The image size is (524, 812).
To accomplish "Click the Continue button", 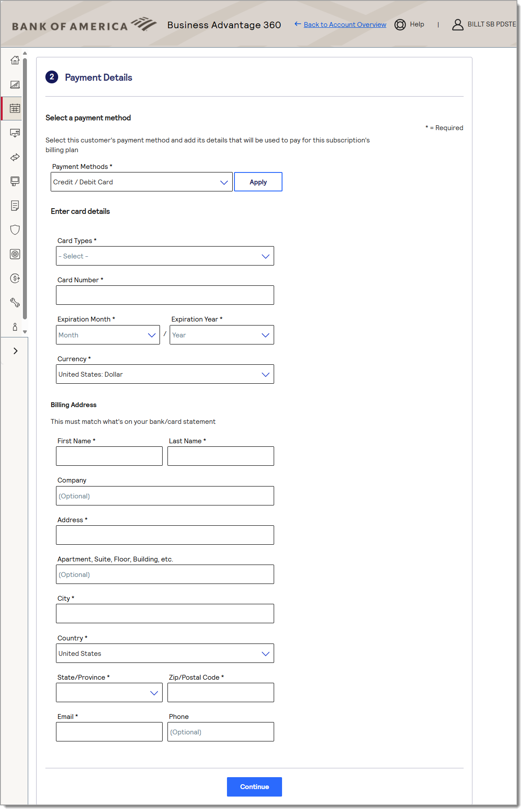I will (x=254, y=787).
